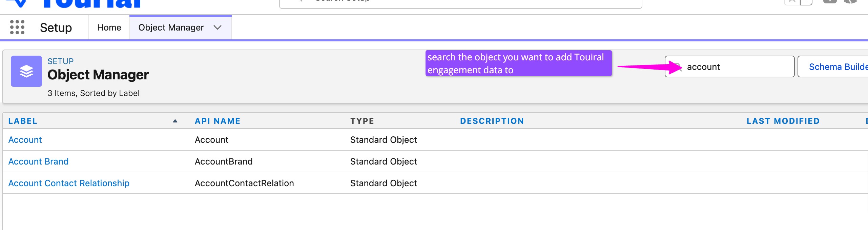Click the favorites star icon

792,2
